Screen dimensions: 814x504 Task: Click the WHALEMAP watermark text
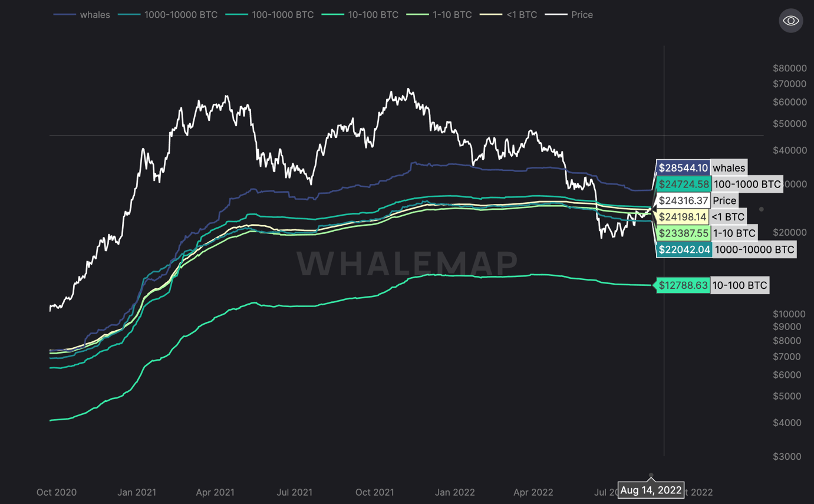(x=407, y=263)
